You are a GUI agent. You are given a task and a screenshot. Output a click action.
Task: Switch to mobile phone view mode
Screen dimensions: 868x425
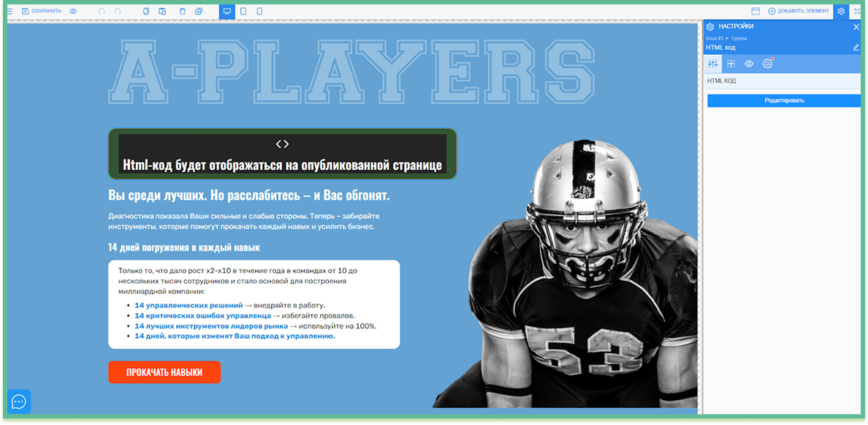pyautogui.click(x=259, y=11)
